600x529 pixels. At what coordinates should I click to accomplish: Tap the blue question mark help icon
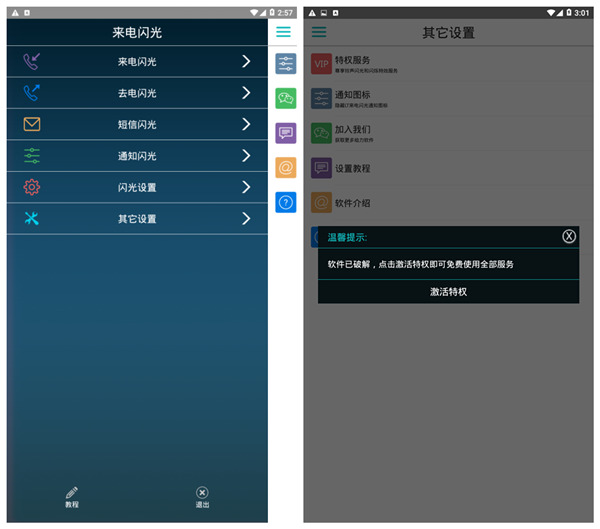(x=285, y=202)
